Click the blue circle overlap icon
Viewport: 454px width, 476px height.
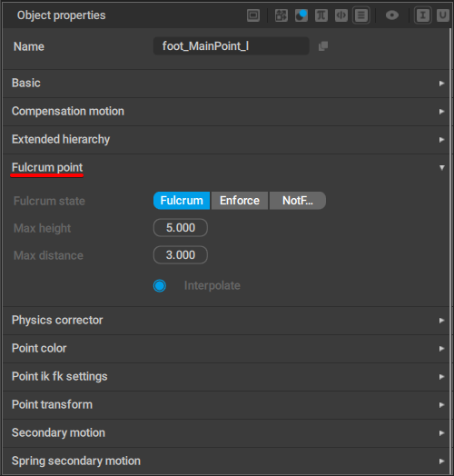[x=301, y=15]
